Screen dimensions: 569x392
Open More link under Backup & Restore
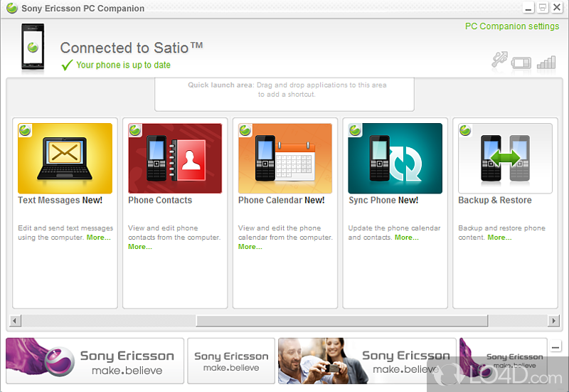[499, 238]
